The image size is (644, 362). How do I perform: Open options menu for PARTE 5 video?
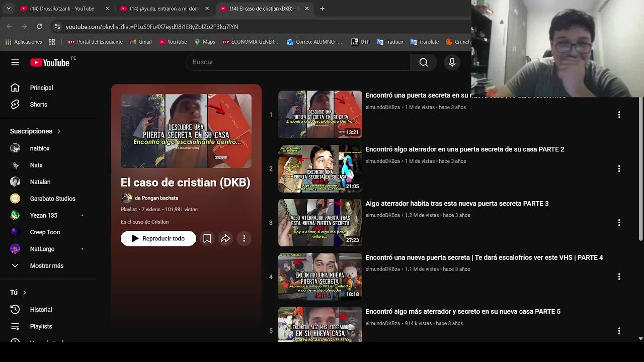[619, 331]
